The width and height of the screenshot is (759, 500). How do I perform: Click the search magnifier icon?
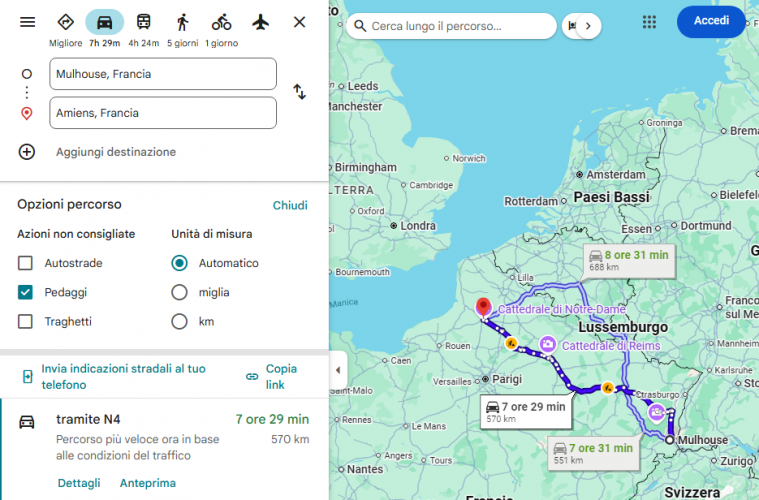(360, 26)
